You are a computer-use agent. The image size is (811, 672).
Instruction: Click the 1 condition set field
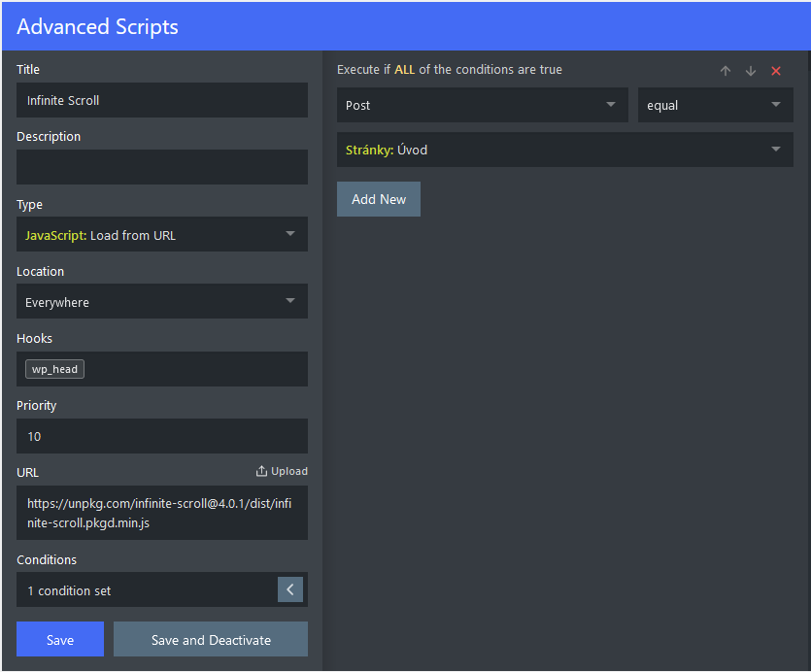(x=147, y=589)
